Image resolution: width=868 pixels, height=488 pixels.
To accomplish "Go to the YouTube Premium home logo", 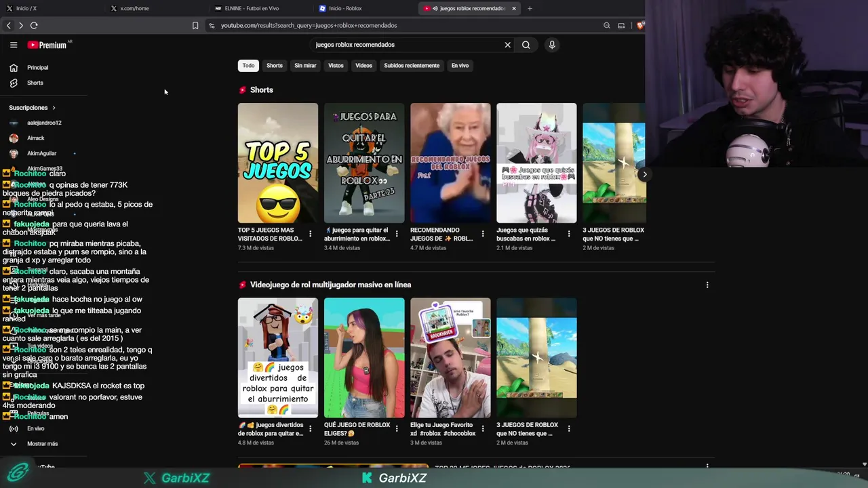I will [x=47, y=45].
